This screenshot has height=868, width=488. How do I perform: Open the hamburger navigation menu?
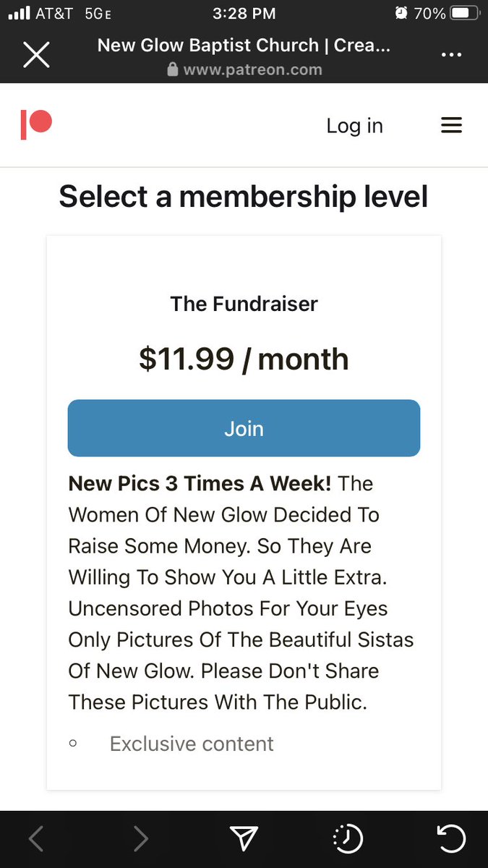tap(451, 126)
